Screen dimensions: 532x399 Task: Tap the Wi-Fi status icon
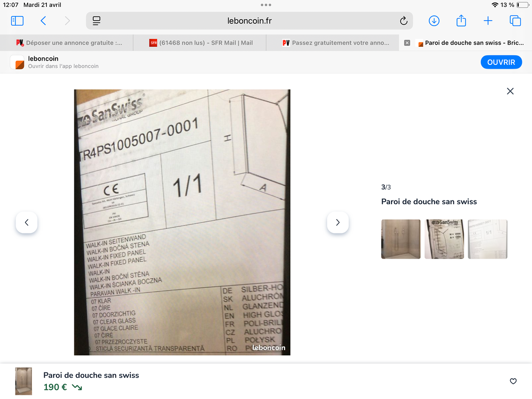pyautogui.click(x=495, y=5)
